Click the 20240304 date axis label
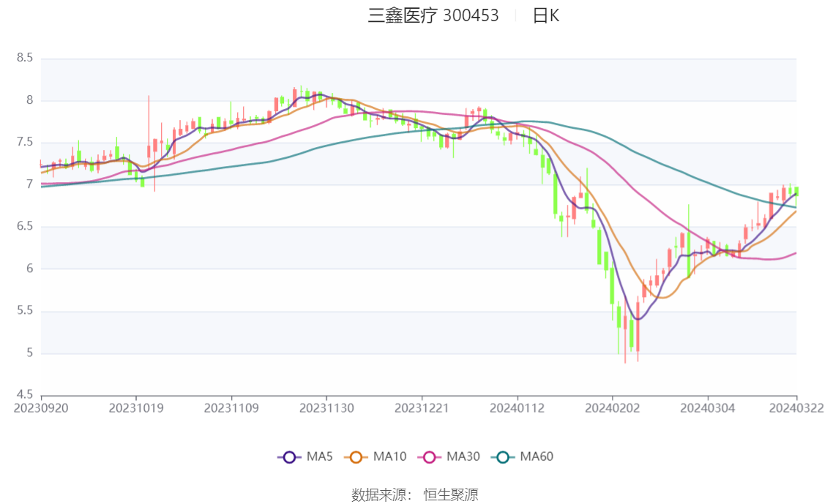 (708, 408)
